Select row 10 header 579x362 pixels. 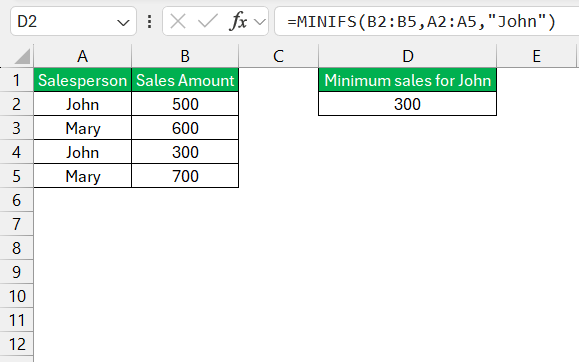point(17,296)
